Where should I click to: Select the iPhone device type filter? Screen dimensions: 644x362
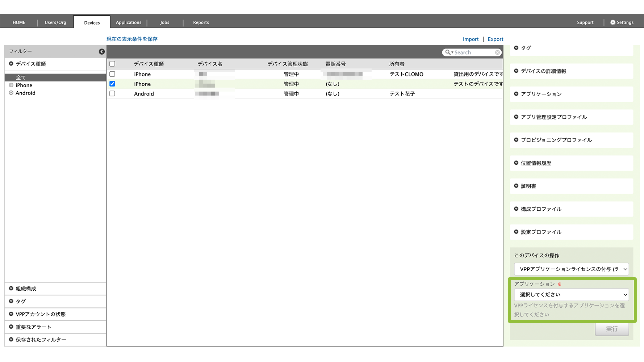click(x=24, y=85)
